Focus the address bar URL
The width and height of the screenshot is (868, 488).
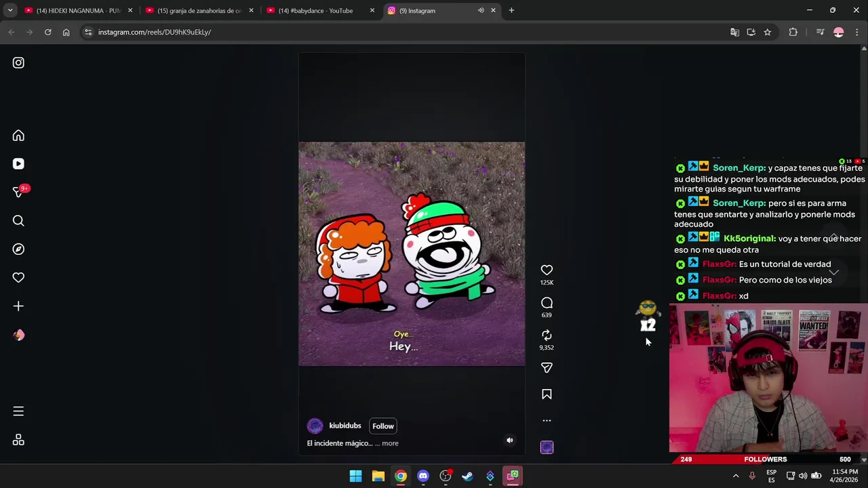tap(407, 32)
